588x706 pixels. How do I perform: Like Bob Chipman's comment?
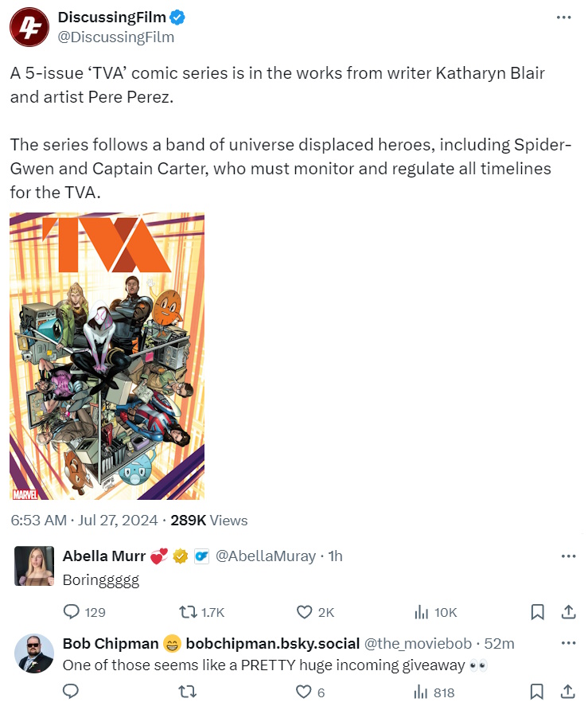[304, 692]
